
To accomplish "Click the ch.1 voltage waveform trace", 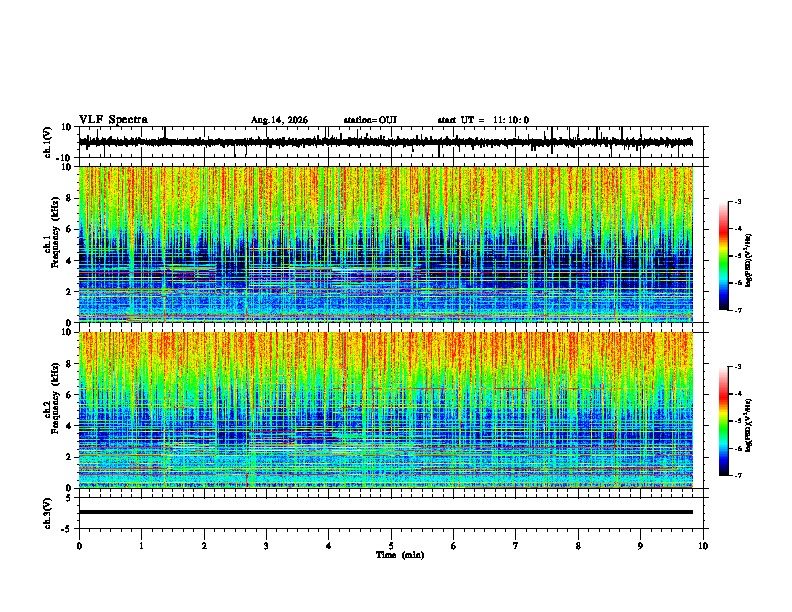I will tap(385, 142).
